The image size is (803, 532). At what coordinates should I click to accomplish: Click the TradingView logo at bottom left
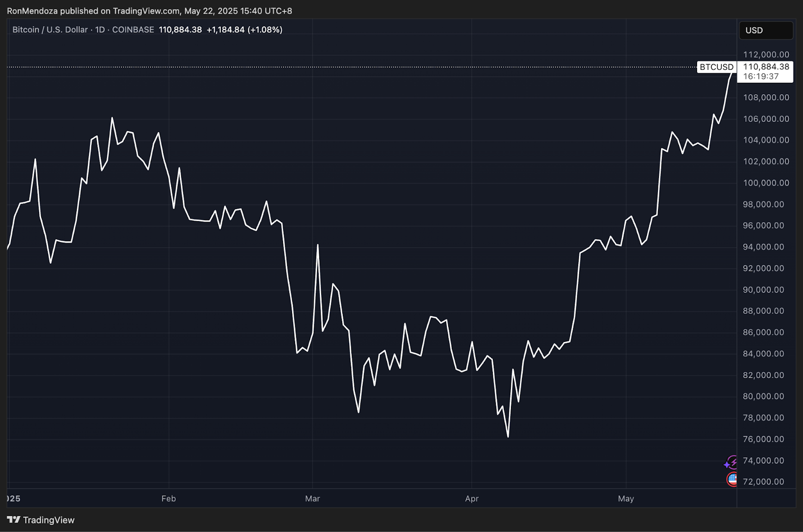click(41, 520)
